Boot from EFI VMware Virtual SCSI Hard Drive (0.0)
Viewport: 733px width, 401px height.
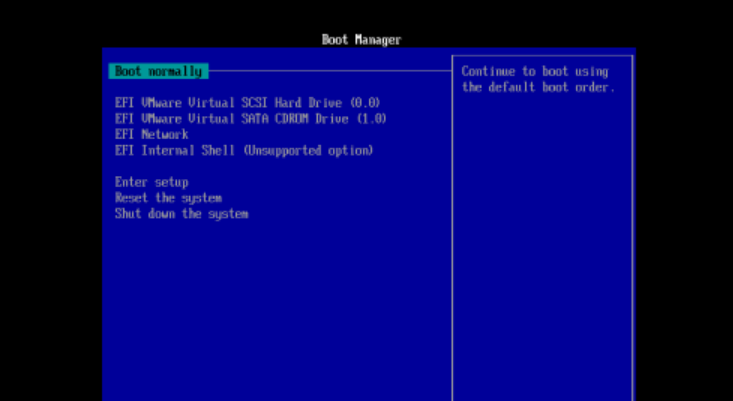click(248, 103)
